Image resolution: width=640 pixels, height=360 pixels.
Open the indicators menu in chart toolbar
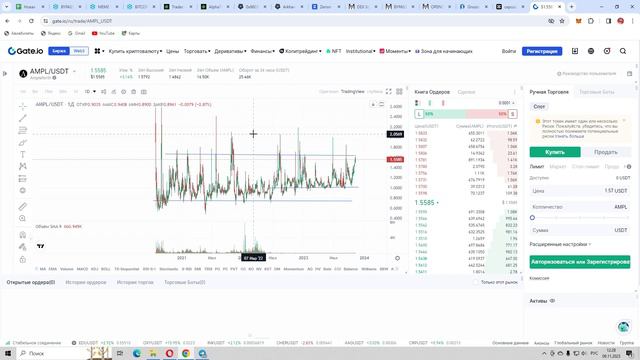[x=114, y=92]
